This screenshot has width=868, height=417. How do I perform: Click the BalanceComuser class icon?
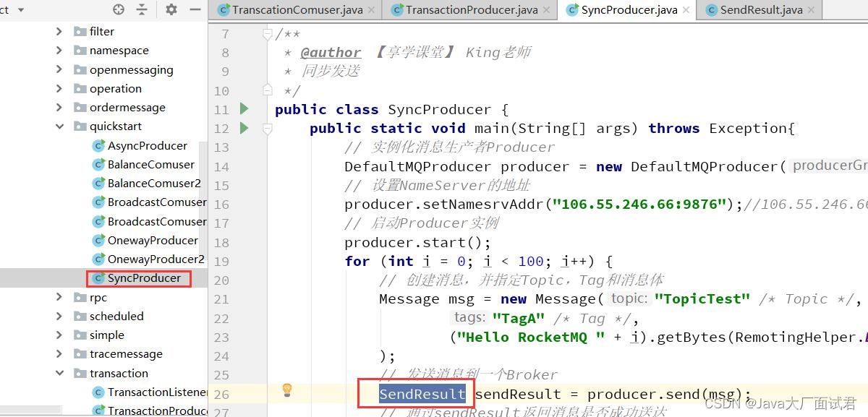(98, 164)
